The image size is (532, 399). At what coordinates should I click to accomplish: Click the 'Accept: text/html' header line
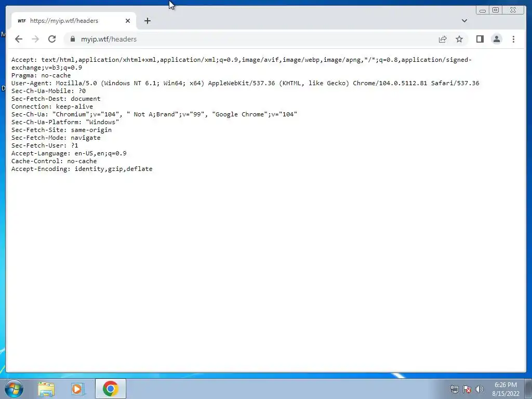[x=242, y=63]
